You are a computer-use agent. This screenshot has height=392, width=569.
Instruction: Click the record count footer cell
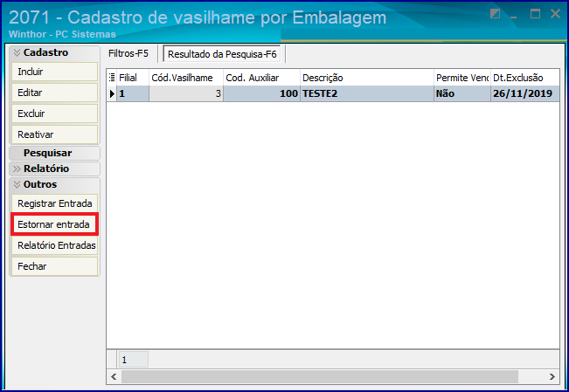click(x=134, y=360)
